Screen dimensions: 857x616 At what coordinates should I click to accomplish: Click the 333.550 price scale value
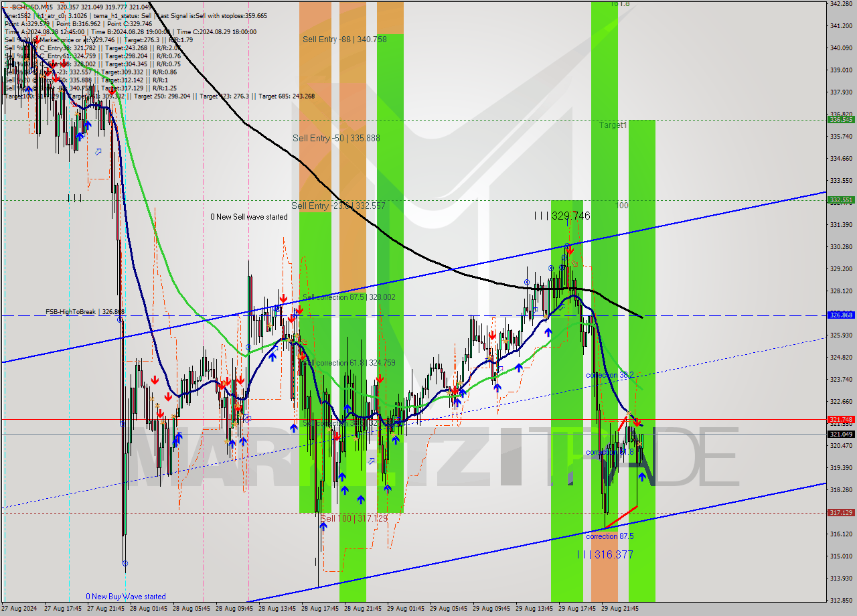pos(840,180)
